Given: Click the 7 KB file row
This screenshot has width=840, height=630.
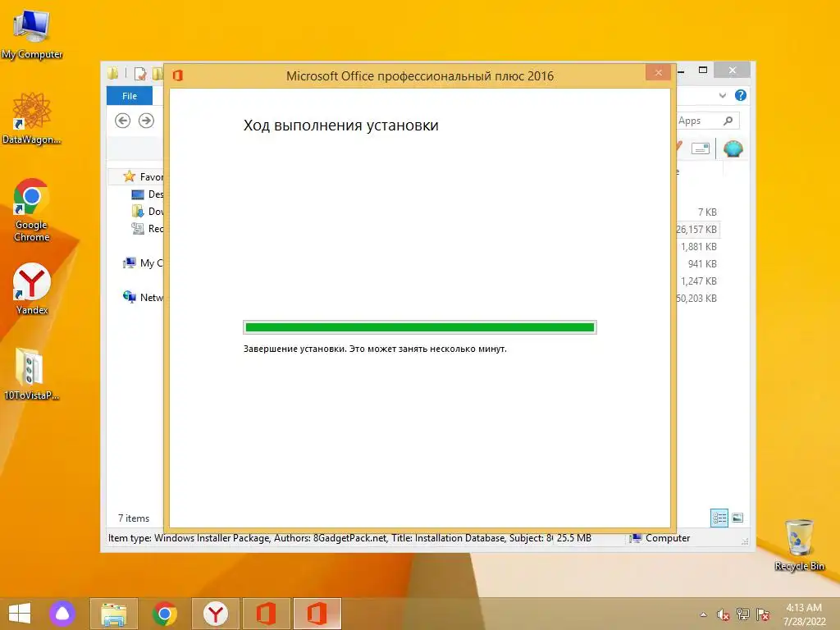Looking at the screenshot, I should [697, 212].
